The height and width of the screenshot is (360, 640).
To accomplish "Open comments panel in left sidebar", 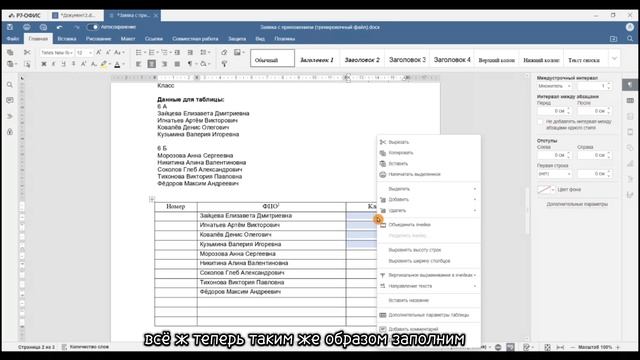I will coord(10,100).
